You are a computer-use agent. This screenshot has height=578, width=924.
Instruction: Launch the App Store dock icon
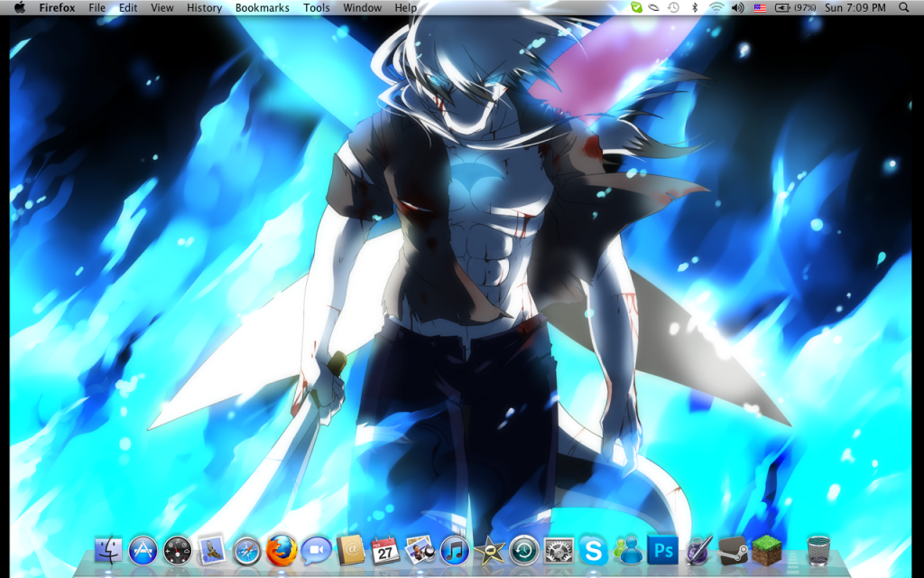(x=143, y=552)
